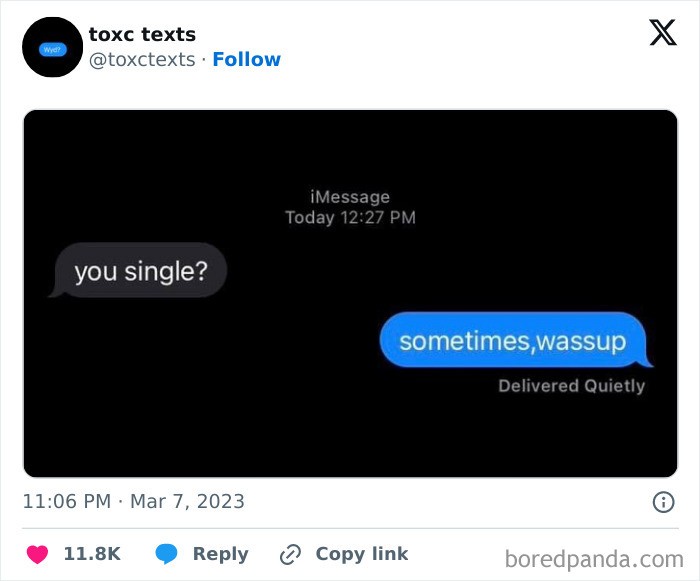This screenshot has height=581, width=700.
Task: Click the X logo
Action: pyautogui.click(x=662, y=34)
